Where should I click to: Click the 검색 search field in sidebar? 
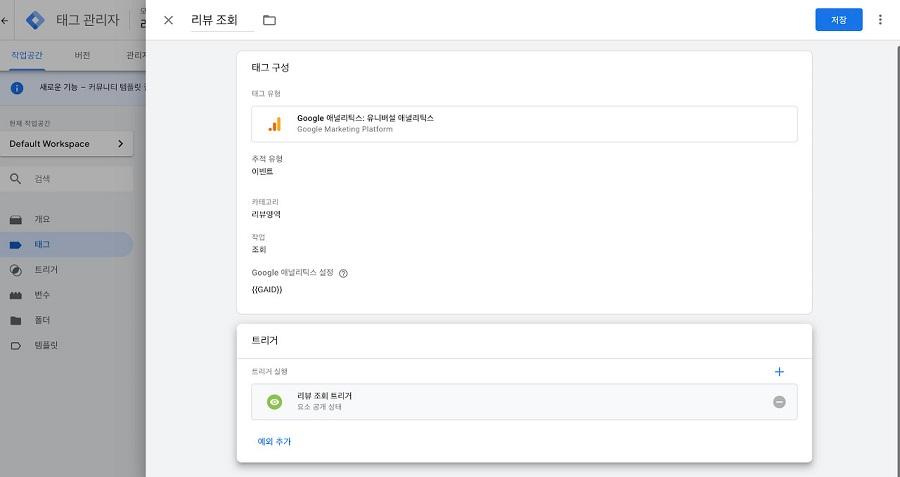(67, 179)
